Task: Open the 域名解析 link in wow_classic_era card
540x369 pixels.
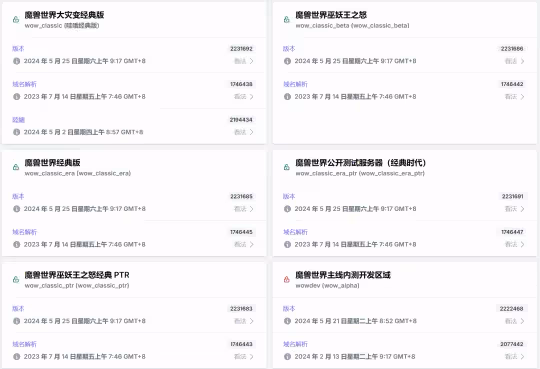Action: tap(24, 232)
